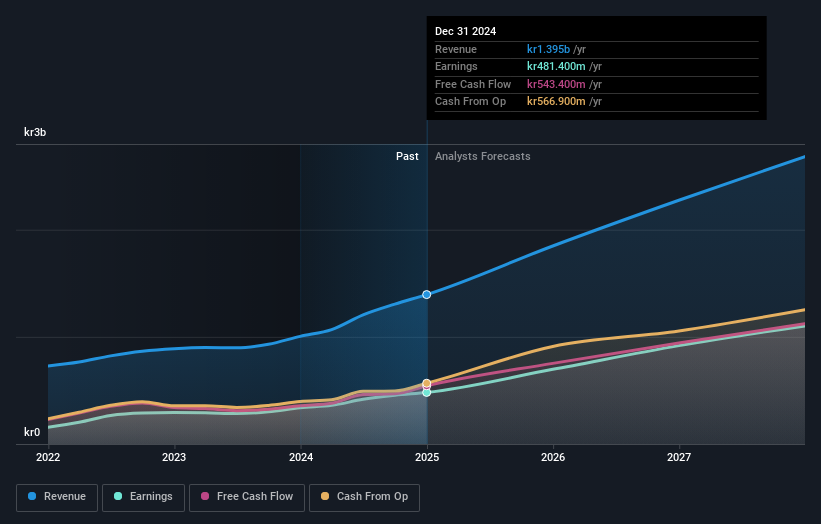821x524 pixels.
Task: Select the 2024 x-axis label
Action: click(x=301, y=458)
